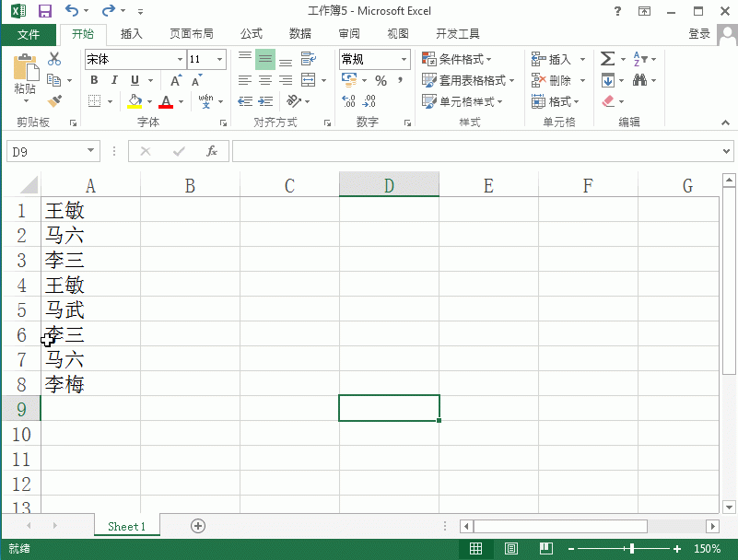The height and width of the screenshot is (560, 738).
Task: Click the 登录 sign-in link
Action: click(x=697, y=33)
